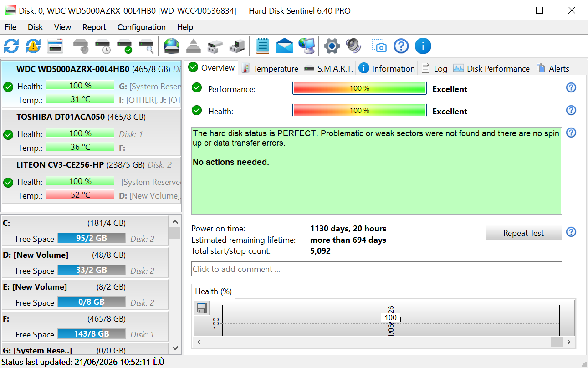588x368 pixels.
Task: Click the help icon beside Health bar
Action: (571, 110)
